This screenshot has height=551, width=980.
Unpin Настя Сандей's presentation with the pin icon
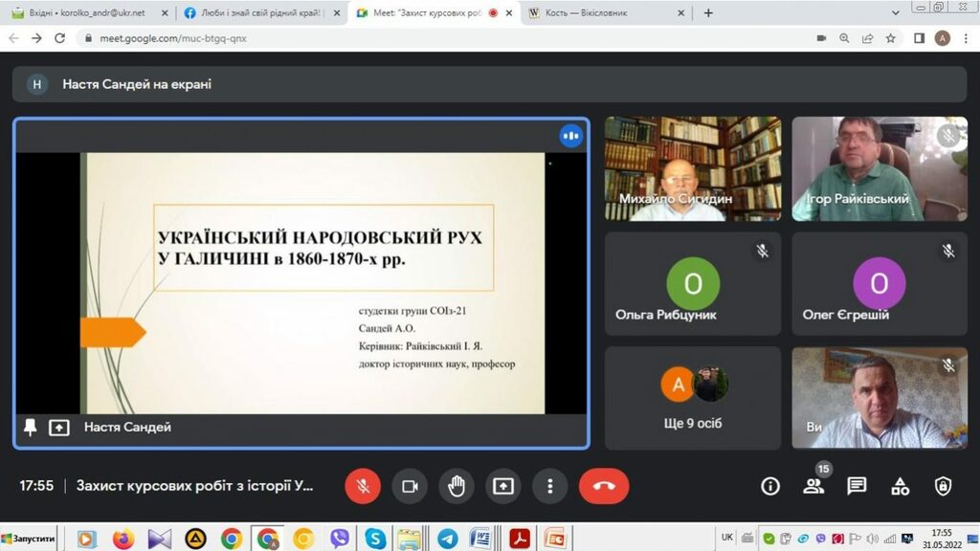[x=31, y=428]
